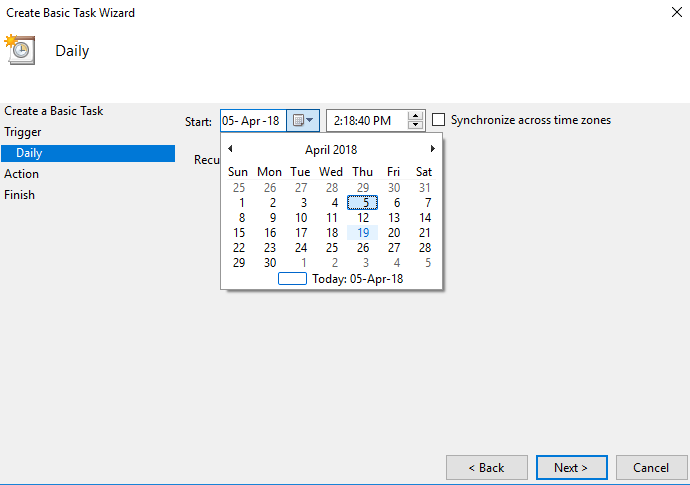Open the calendar dropdown button beside date
This screenshot has width=690, height=485.
point(303,121)
